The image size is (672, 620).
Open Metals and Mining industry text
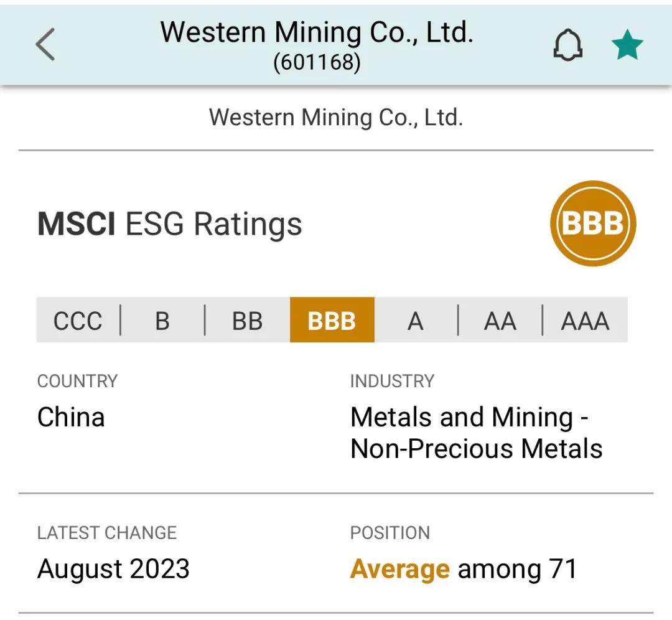(x=477, y=433)
